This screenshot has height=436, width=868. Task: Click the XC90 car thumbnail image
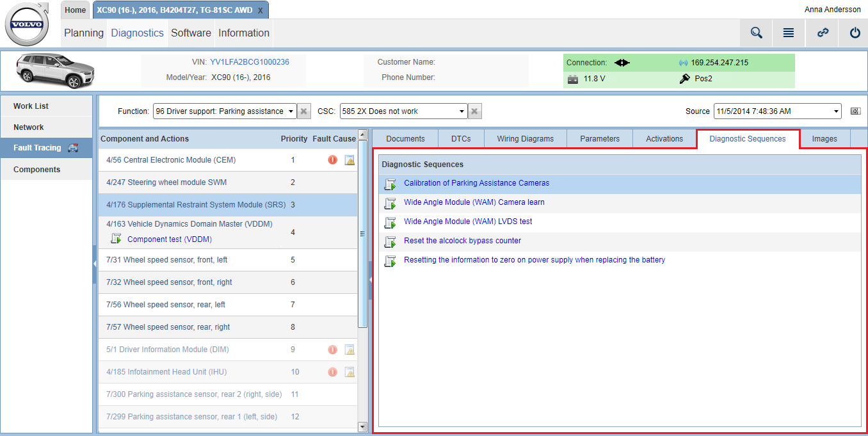pyautogui.click(x=56, y=70)
